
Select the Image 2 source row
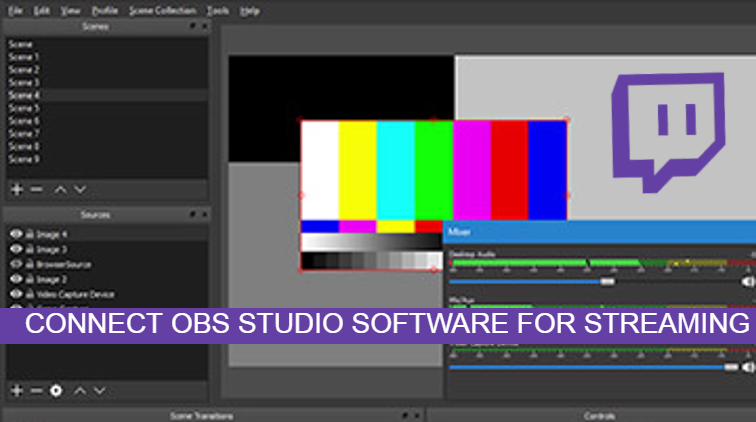[107, 279]
